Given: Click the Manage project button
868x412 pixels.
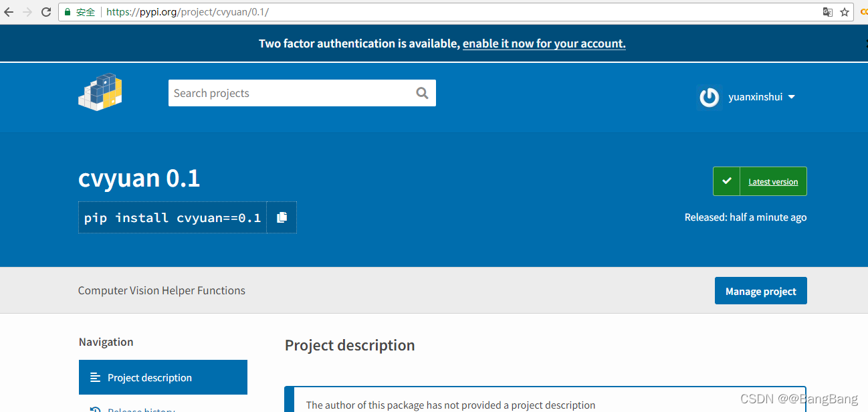Looking at the screenshot, I should [x=761, y=291].
